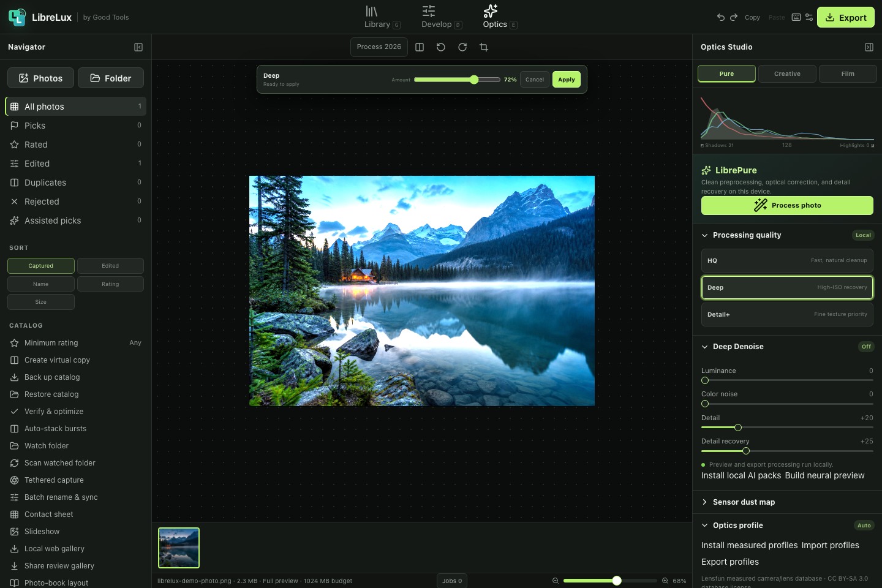Show Assisted picks collection

tap(75, 221)
